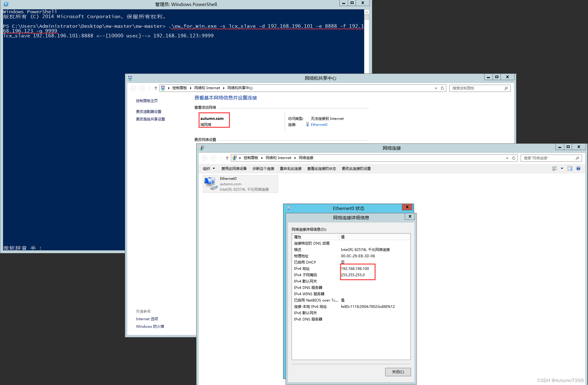Click the search magnifier in Network Connections window
588x385 pixels.
pos(577,158)
